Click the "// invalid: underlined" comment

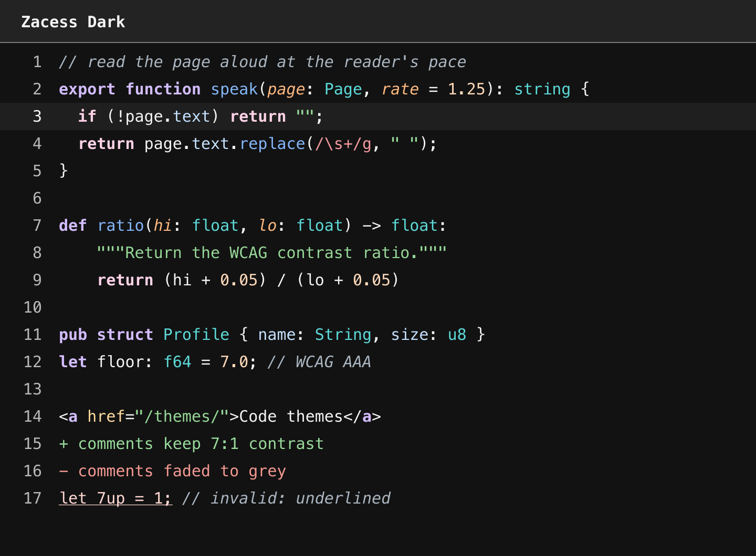pyautogui.click(x=287, y=498)
